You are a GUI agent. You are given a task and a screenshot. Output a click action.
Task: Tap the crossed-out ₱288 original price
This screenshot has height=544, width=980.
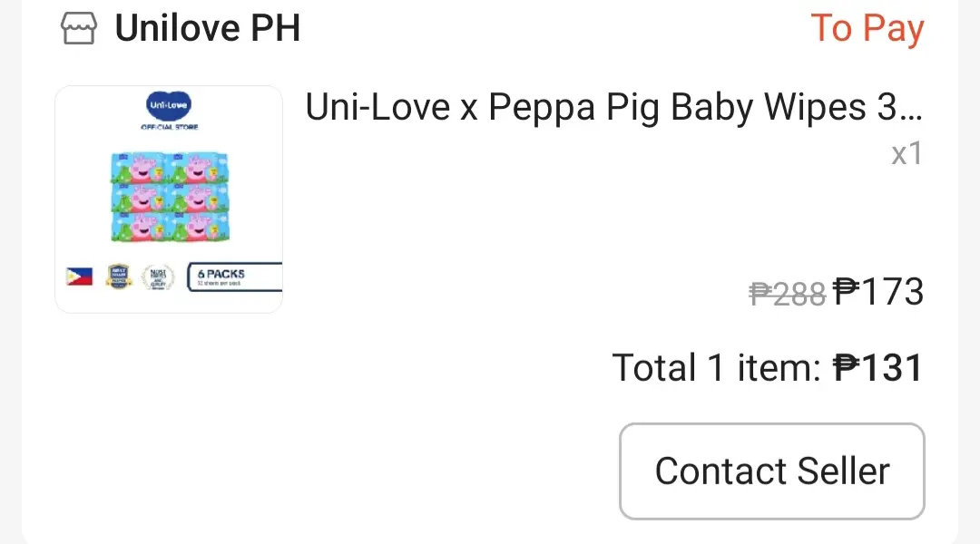click(788, 294)
